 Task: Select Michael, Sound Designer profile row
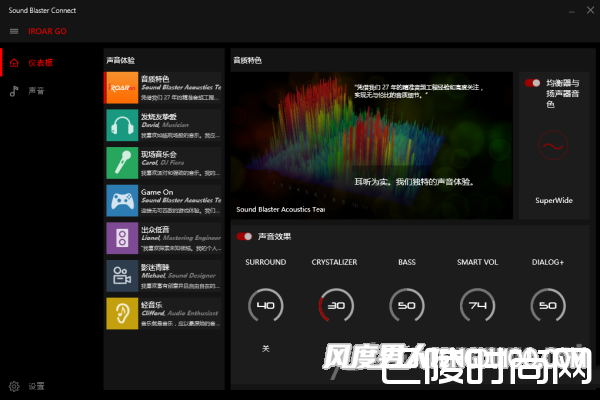pos(164,276)
